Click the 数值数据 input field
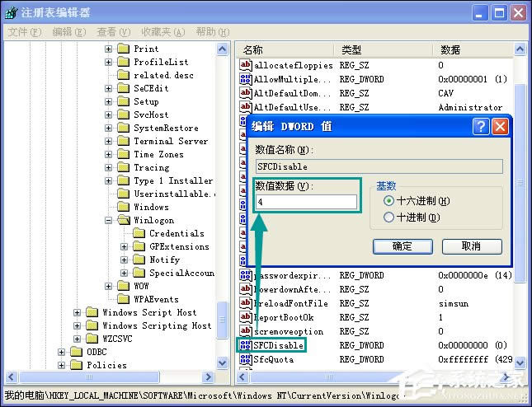Viewport: 532px width, 407px height. [x=306, y=202]
